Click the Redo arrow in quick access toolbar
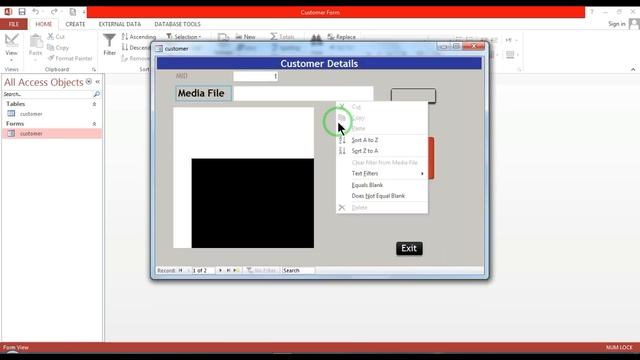 pyautogui.click(x=54, y=12)
